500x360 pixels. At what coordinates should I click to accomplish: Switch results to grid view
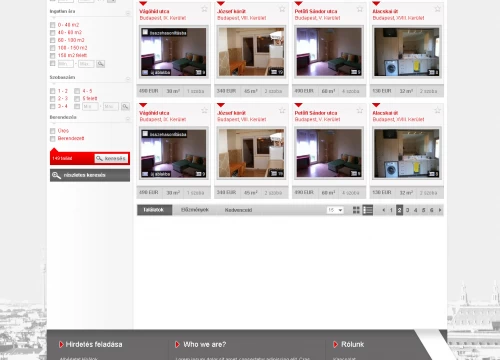pyautogui.click(x=356, y=210)
